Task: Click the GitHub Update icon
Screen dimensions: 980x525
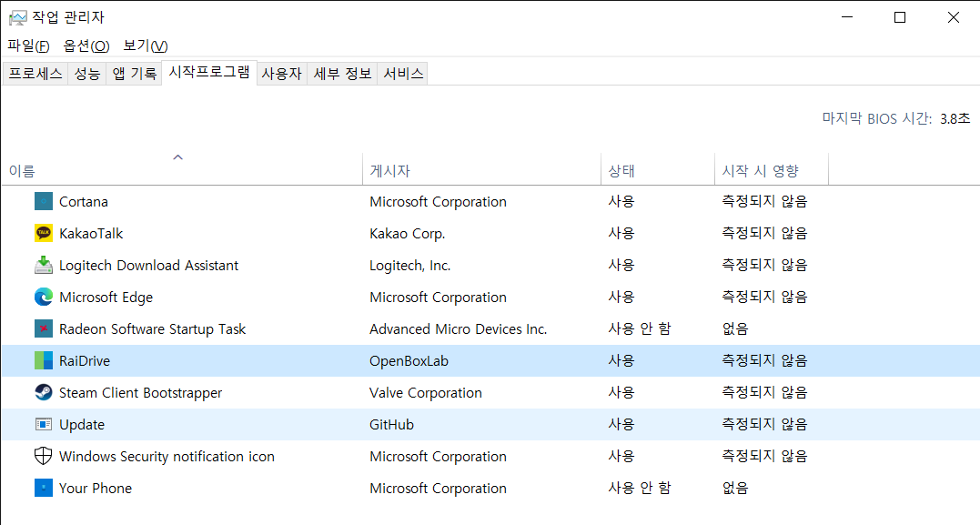Action: [43, 424]
